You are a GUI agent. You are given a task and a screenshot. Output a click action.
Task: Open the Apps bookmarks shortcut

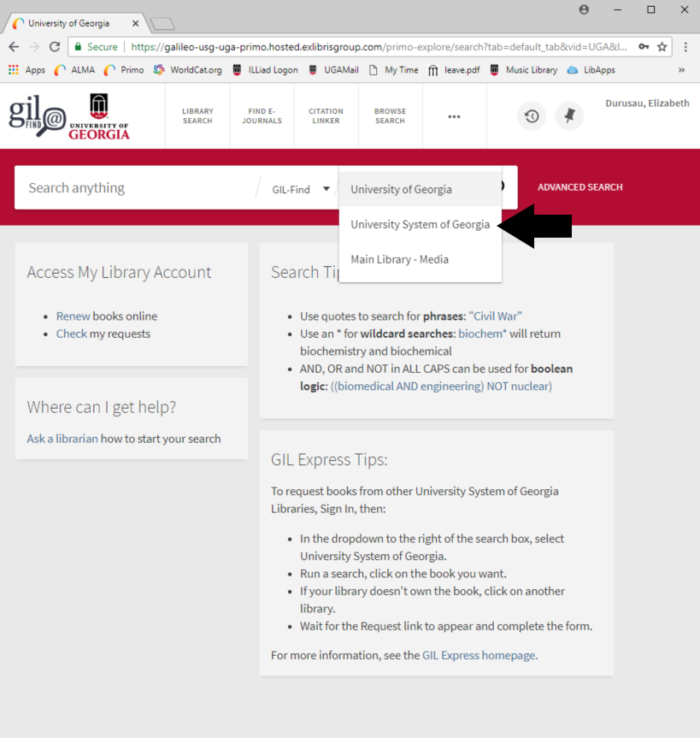tap(27, 70)
